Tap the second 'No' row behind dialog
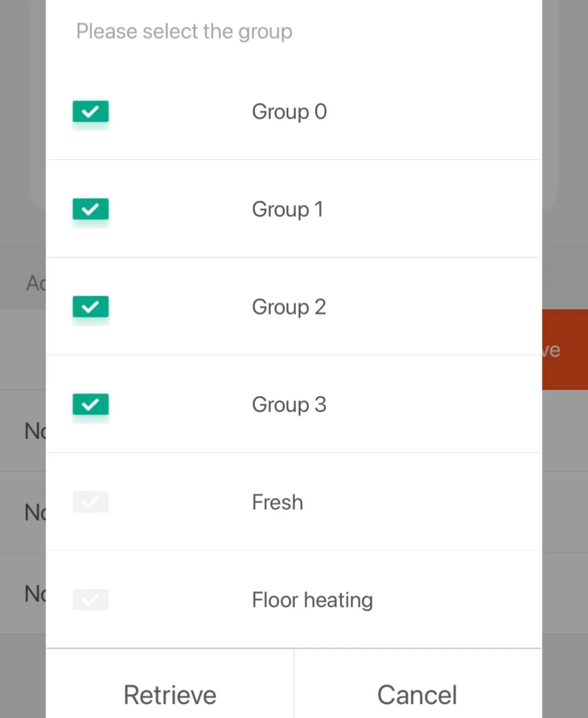The width and height of the screenshot is (588, 718). 34,513
